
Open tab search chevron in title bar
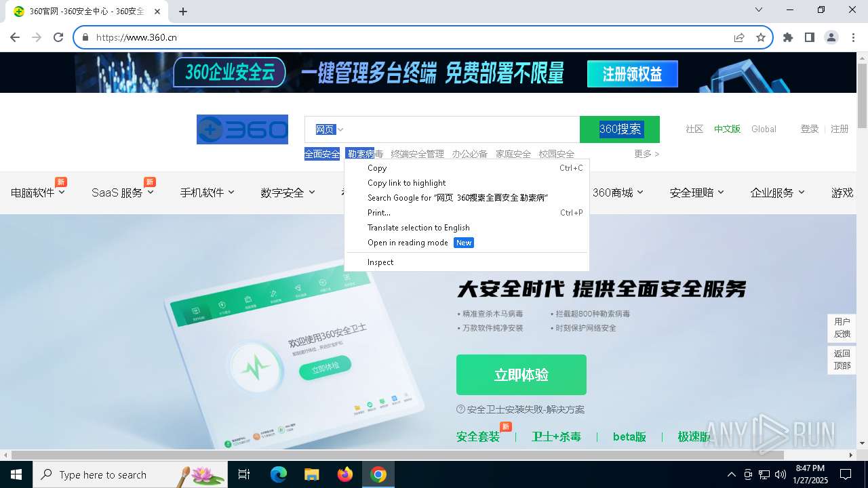point(759,9)
